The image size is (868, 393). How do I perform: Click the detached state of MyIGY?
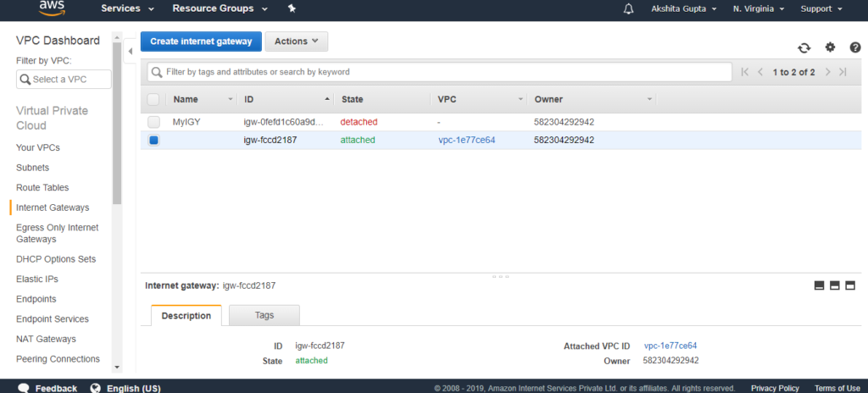tap(359, 122)
